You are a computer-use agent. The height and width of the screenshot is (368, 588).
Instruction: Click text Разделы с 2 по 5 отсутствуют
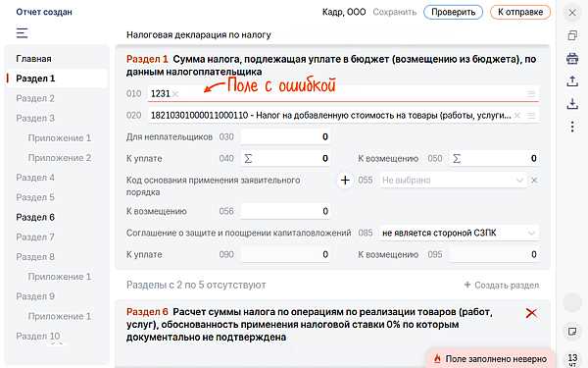pos(196,285)
